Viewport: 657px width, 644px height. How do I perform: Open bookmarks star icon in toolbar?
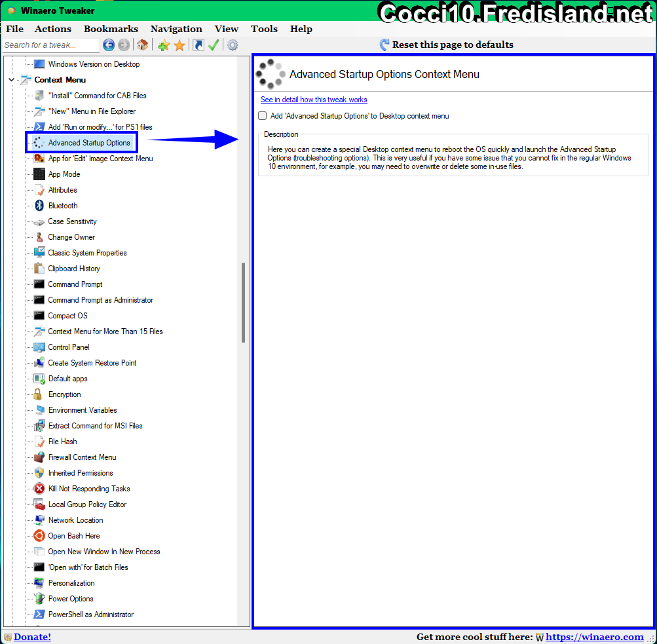pyautogui.click(x=179, y=45)
